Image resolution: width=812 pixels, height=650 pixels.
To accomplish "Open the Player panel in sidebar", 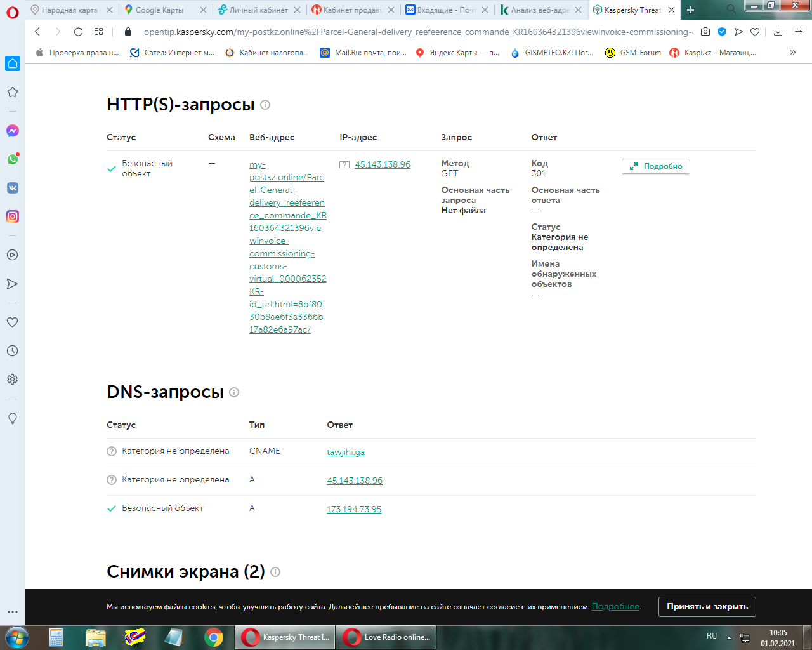I will tap(13, 255).
